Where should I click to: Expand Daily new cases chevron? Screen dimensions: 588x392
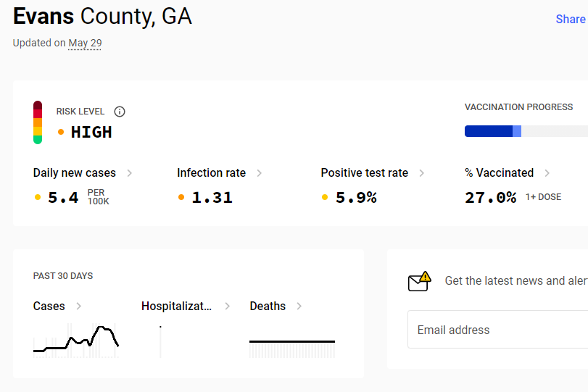[x=129, y=173]
